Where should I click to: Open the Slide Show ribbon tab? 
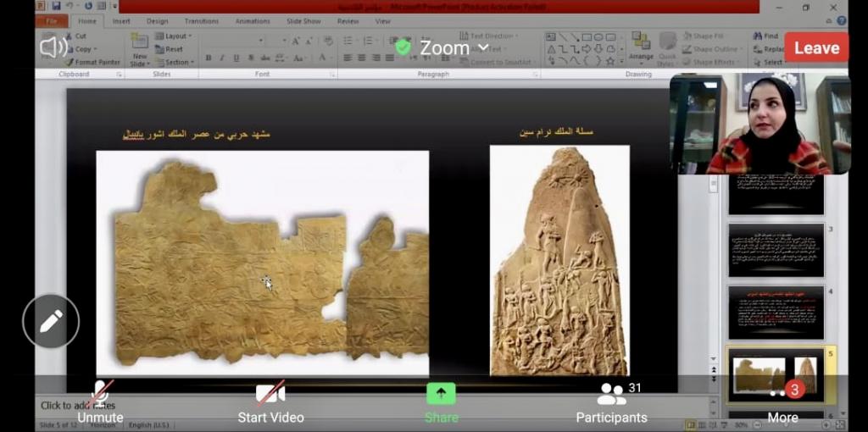(302, 21)
